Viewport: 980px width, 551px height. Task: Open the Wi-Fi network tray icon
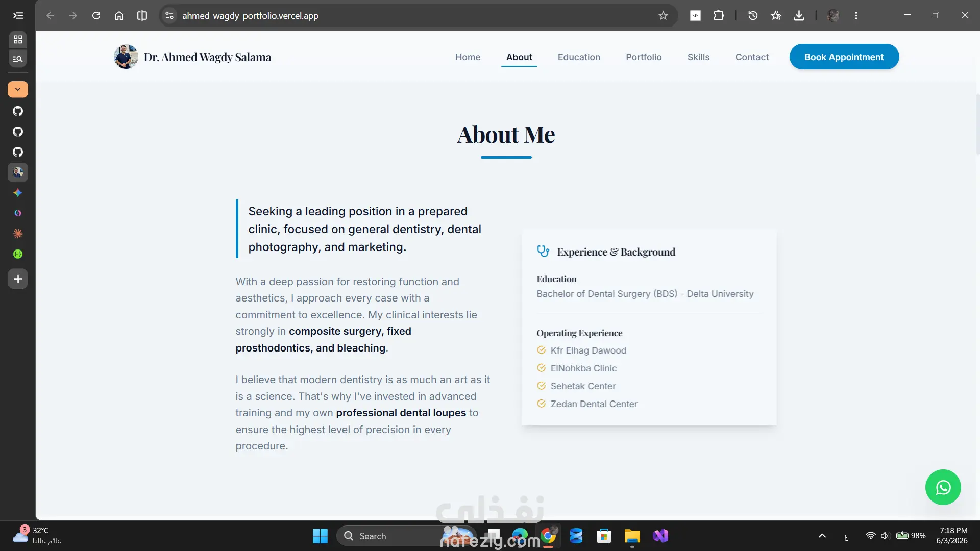[x=871, y=536]
